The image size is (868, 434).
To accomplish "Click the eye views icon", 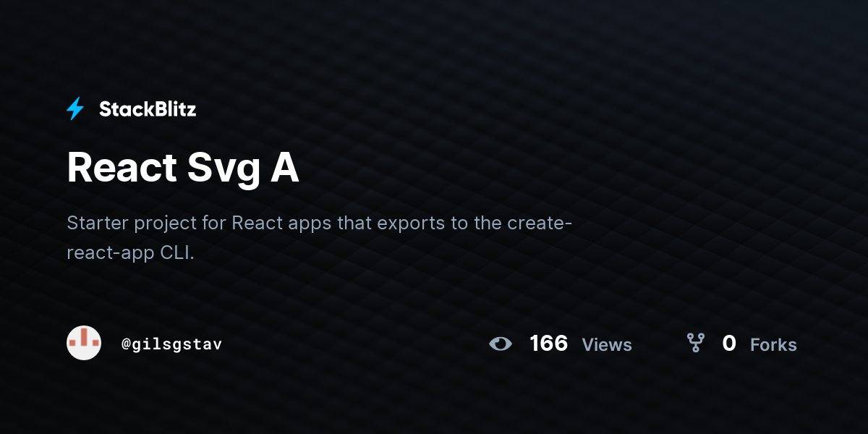I will coord(501,344).
